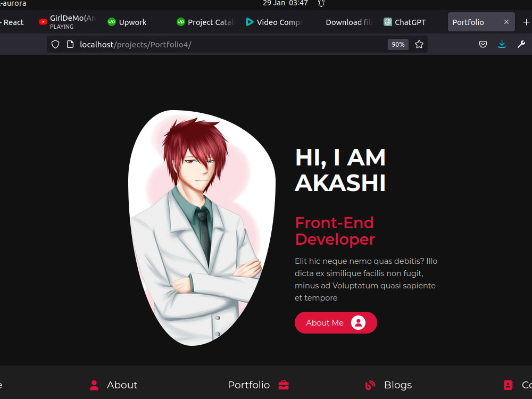The image size is (532, 399).
Task: Reset the 90% zoom level badge
Action: click(x=398, y=45)
